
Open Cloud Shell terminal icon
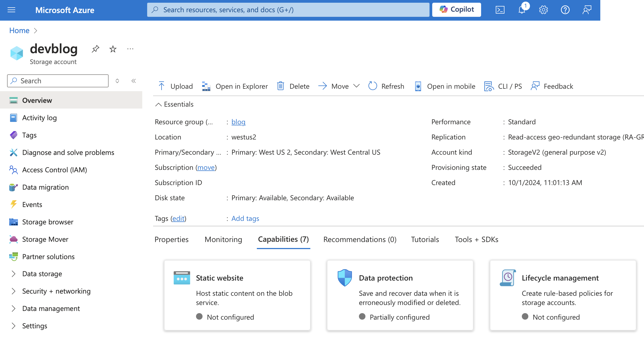(500, 10)
